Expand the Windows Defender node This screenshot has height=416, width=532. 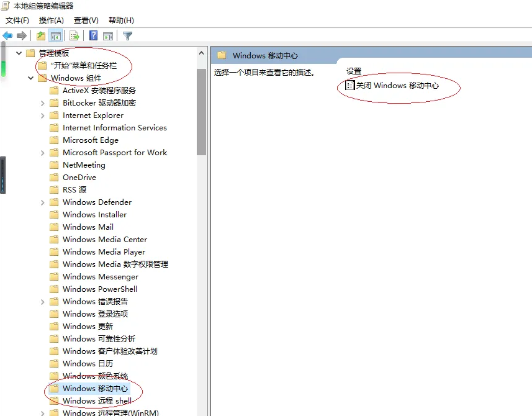(42, 202)
